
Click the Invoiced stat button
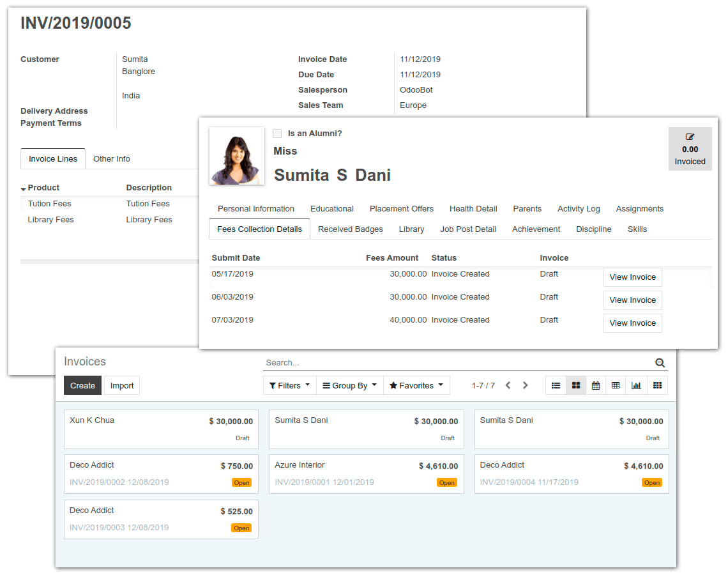(690, 149)
